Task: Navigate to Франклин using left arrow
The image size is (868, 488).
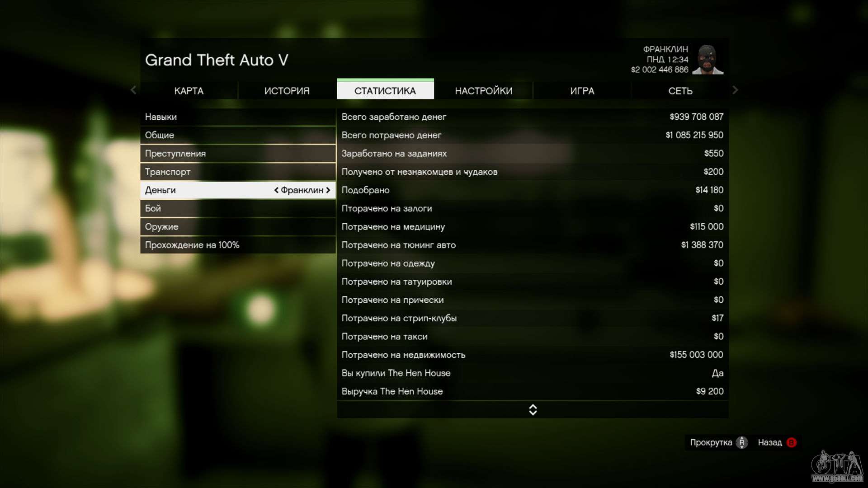Action: click(277, 189)
